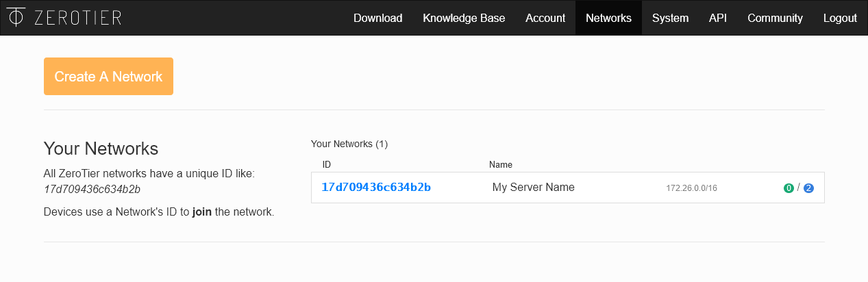The height and width of the screenshot is (282, 868).
Task: Click the Your Networks heading
Action: [101, 149]
